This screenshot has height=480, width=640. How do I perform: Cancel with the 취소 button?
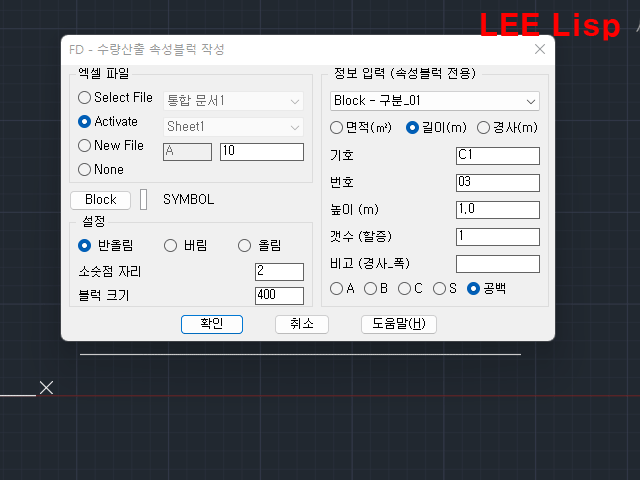coord(302,324)
